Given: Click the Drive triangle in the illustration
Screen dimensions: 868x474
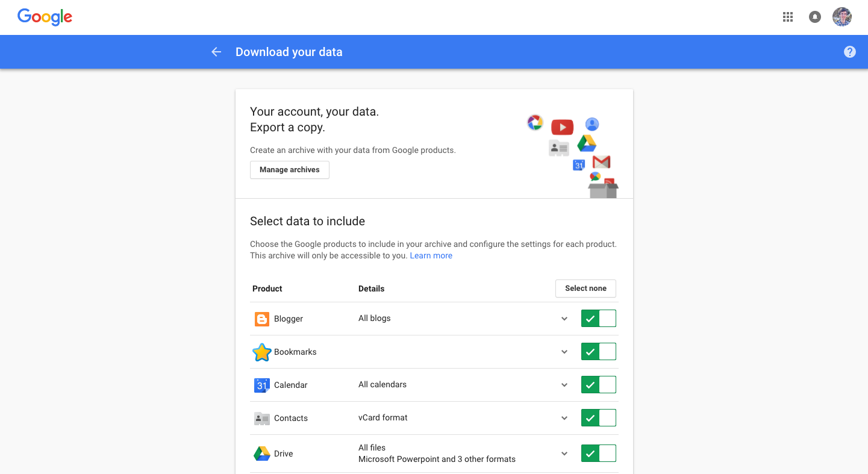Looking at the screenshot, I should [587, 143].
